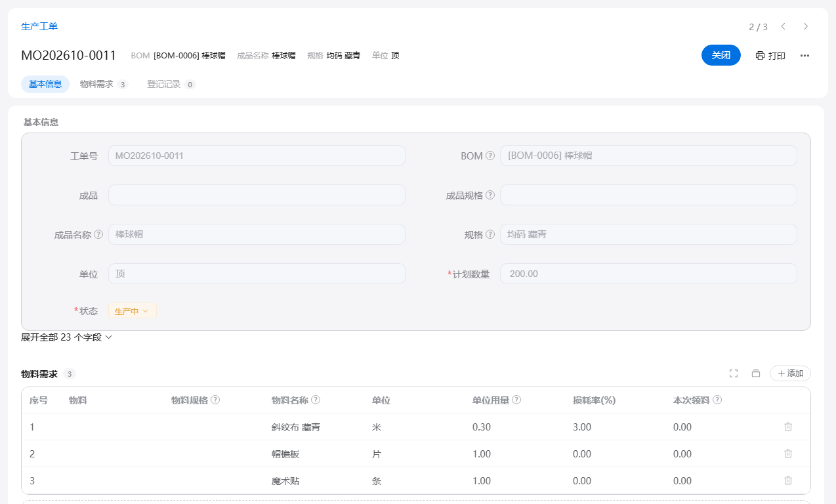Show help for 单位用量 column header

516,400
